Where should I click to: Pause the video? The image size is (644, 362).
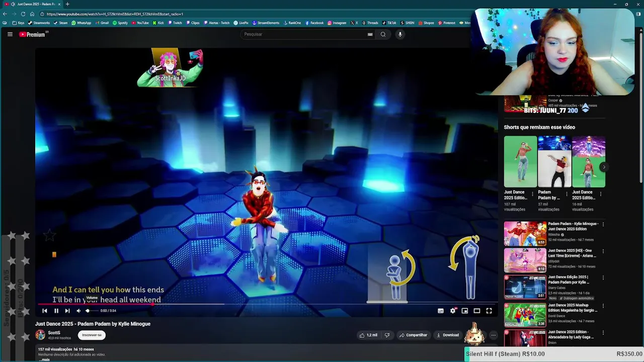tap(56, 311)
